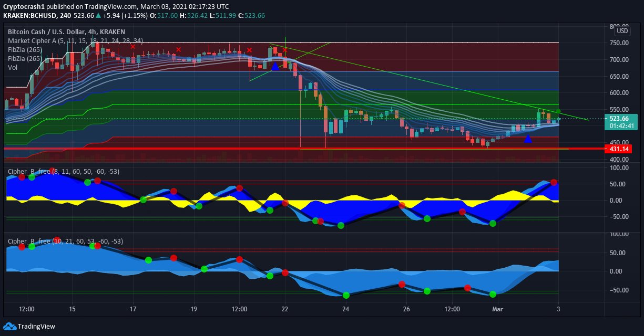Click the date label 24 on time axis
The height and width of the screenshot is (336, 644).
click(x=345, y=309)
